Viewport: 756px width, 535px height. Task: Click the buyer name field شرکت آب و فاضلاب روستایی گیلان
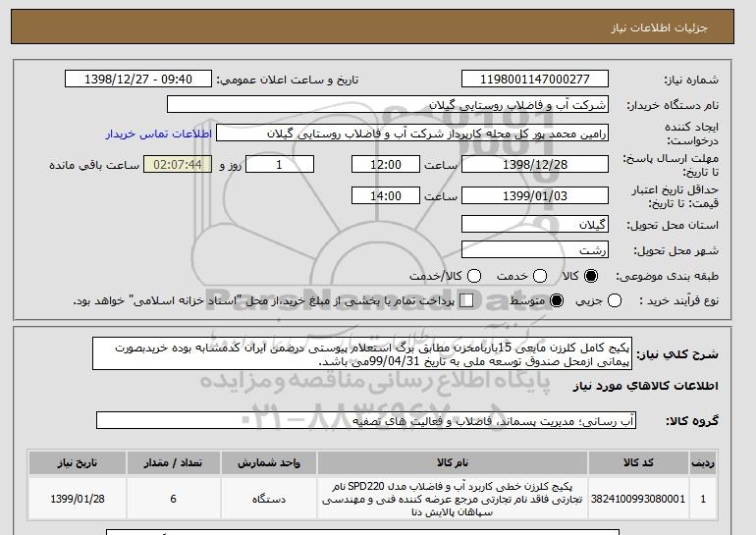[388, 105]
